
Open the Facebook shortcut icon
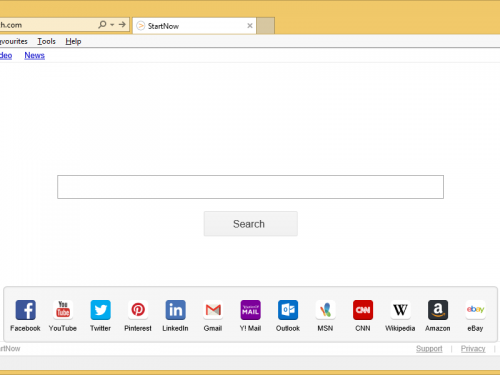[x=25, y=310]
